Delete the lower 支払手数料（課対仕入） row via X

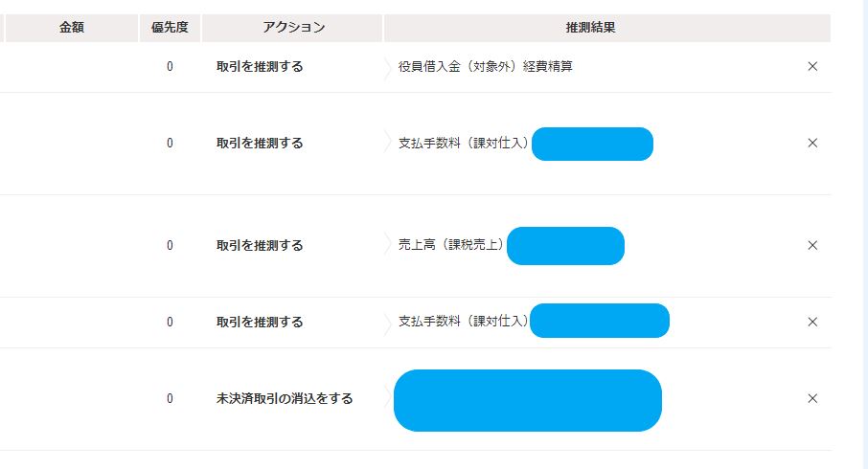[812, 322]
